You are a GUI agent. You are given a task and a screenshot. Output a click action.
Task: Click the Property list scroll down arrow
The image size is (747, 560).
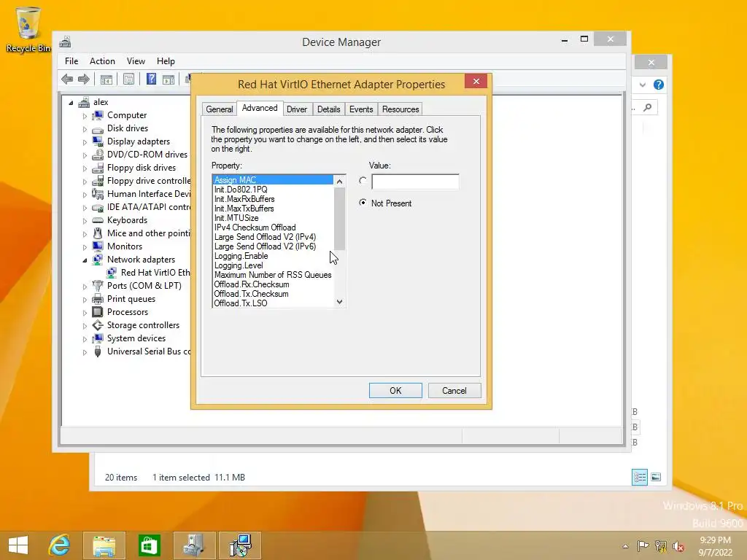pos(339,302)
